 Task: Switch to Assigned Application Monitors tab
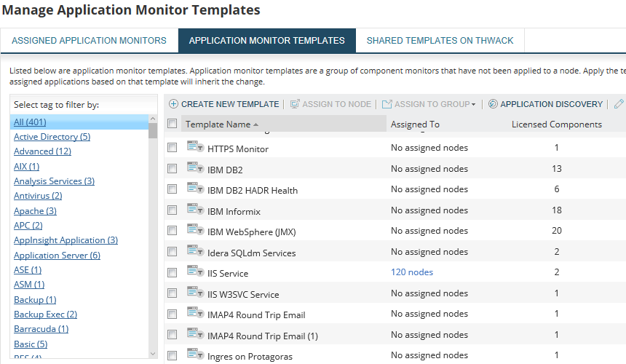90,41
